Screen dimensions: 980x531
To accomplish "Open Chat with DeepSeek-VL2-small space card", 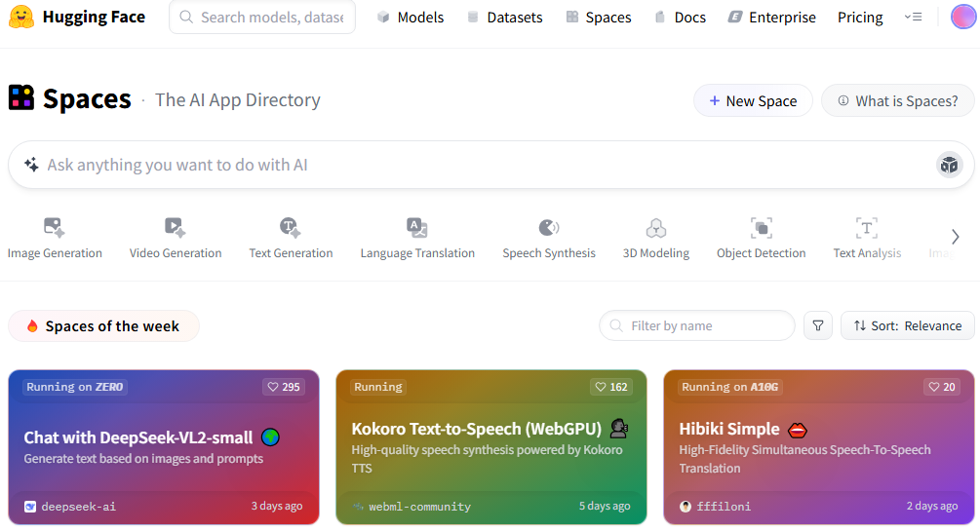I will (164, 447).
